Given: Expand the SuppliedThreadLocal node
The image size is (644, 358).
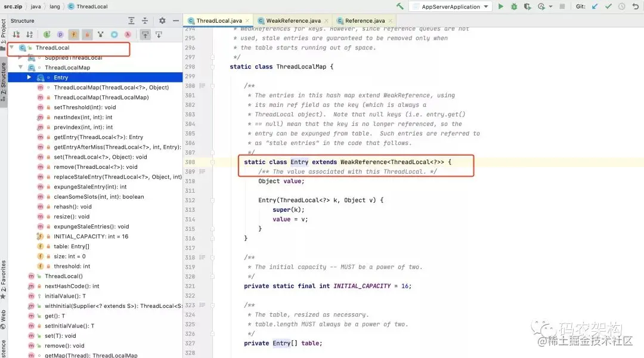Looking at the screenshot, I should pyautogui.click(x=20, y=57).
